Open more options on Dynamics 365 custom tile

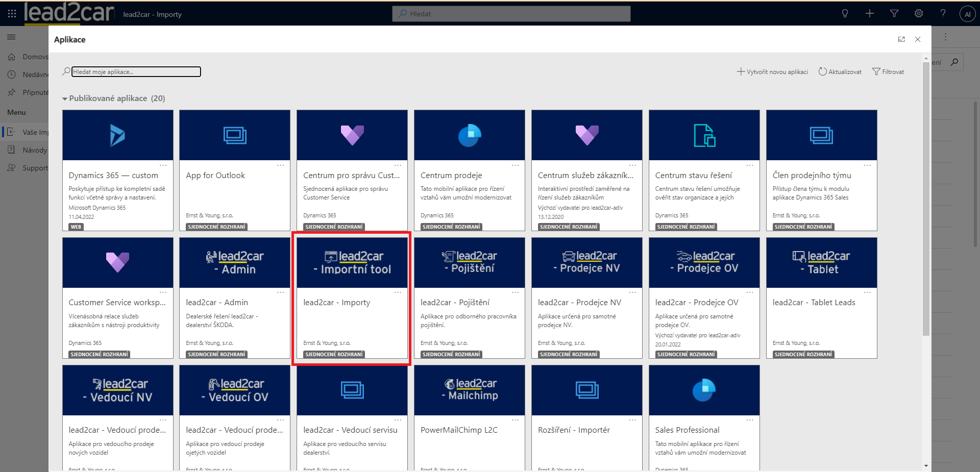tap(163, 165)
